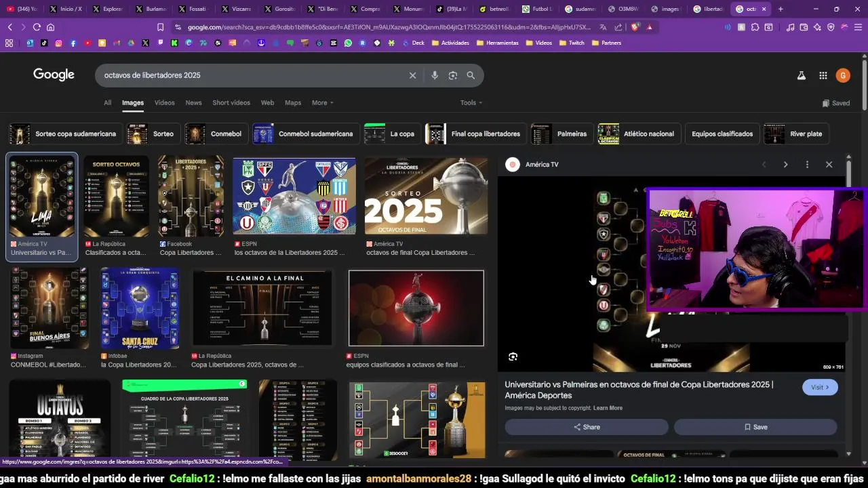Click the Share button in preview panel
This screenshot has height=488, width=868.
(x=587, y=427)
